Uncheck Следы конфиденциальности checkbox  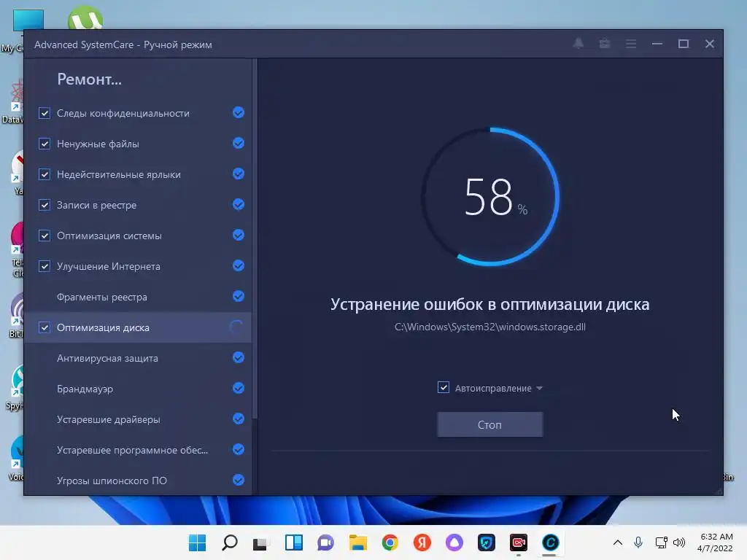click(x=44, y=113)
